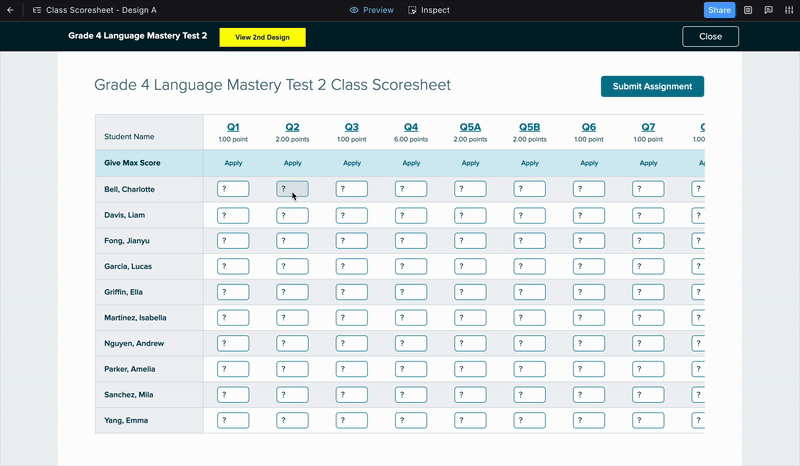Apply max score for the Q6 column

(x=589, y=163)
